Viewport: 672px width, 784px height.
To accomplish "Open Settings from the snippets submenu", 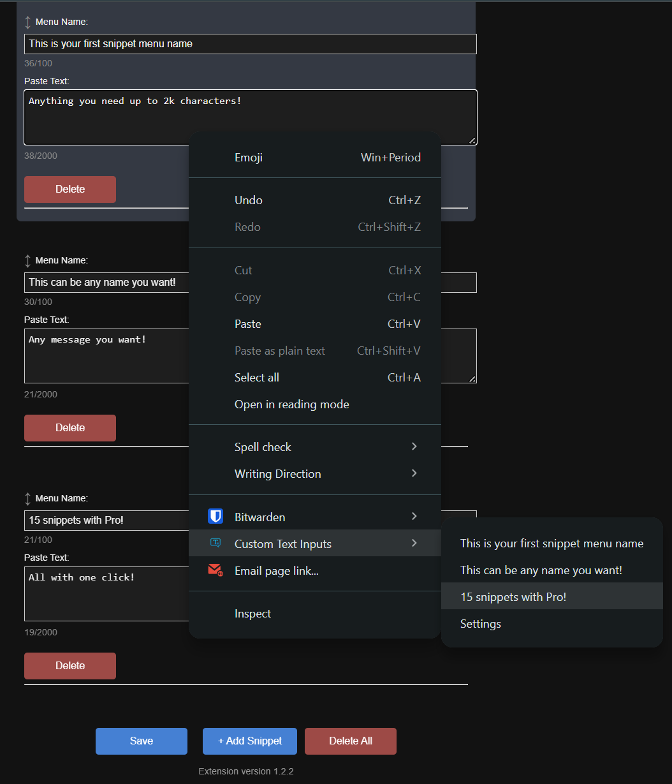I will tap(552, 624).
